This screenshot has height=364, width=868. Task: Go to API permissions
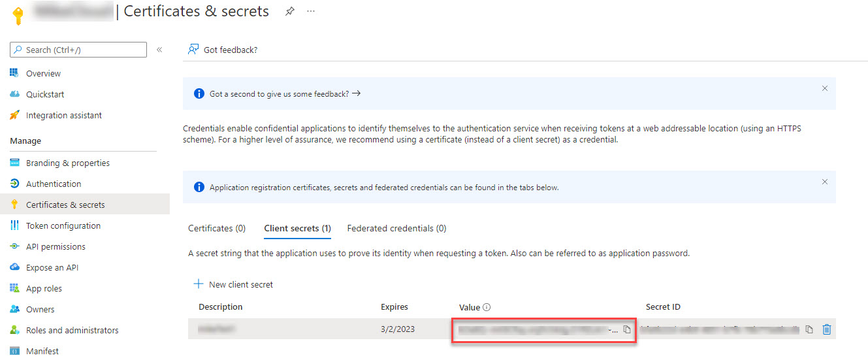pyautogui.click(x=56, y=246)
